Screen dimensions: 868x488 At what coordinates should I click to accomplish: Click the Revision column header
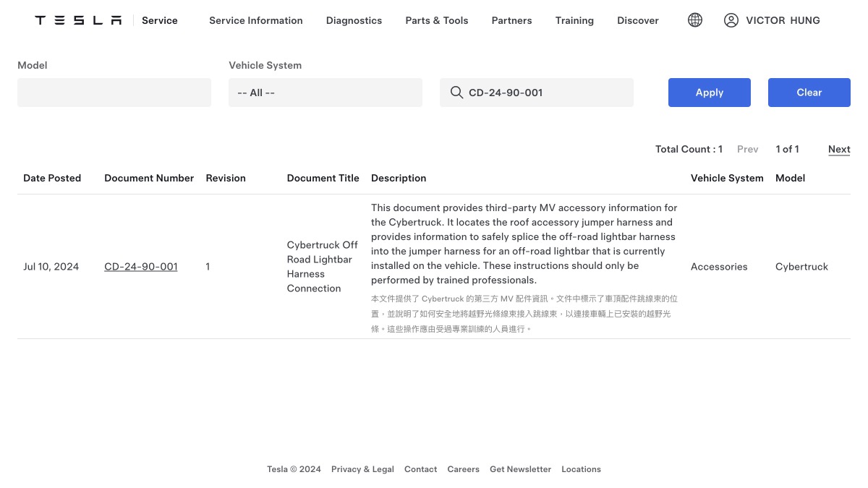(226, 178)
